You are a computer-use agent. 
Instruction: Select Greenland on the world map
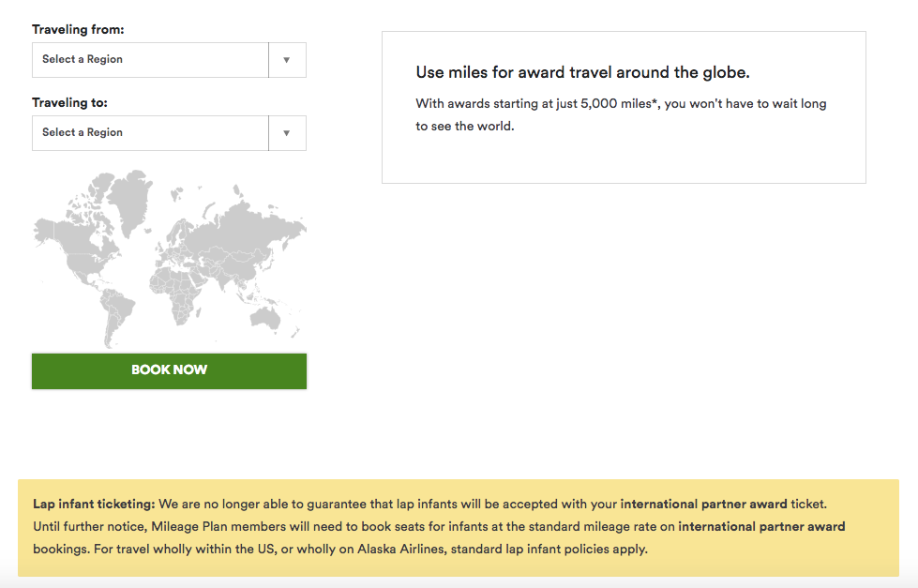tap(131, 199)
